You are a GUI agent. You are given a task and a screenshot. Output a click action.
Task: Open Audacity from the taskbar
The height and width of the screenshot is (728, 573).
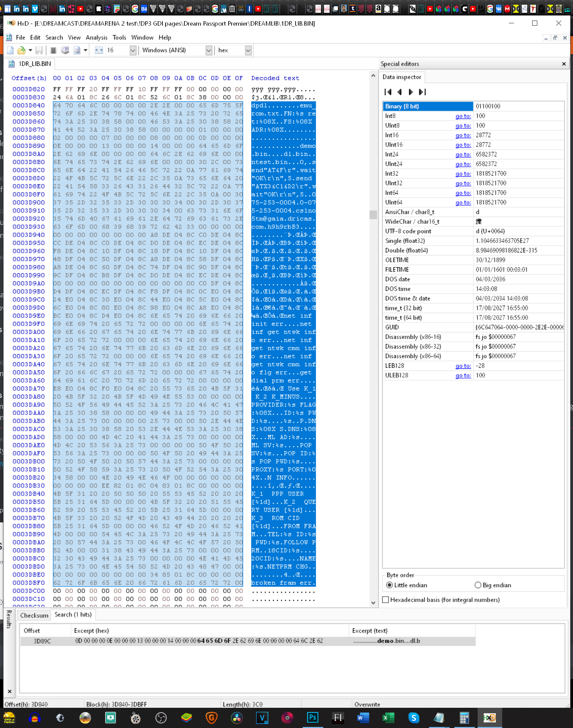[x=35, y=718]
